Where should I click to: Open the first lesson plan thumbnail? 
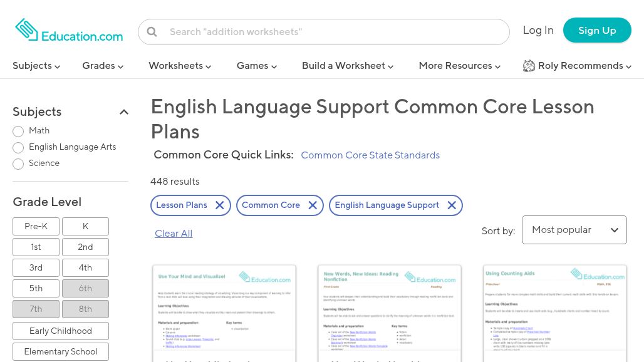[x=224, y=313]
